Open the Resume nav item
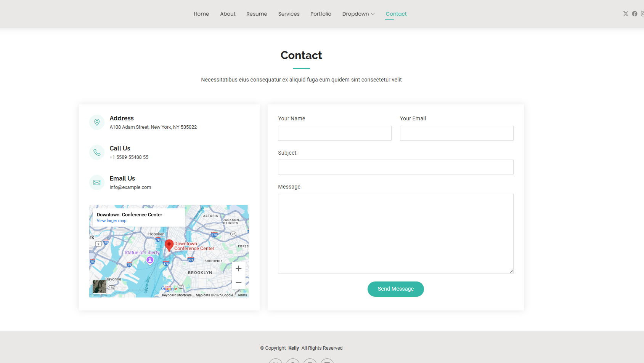This screenshot has height=363, width=644. click(x=257, y=14)
